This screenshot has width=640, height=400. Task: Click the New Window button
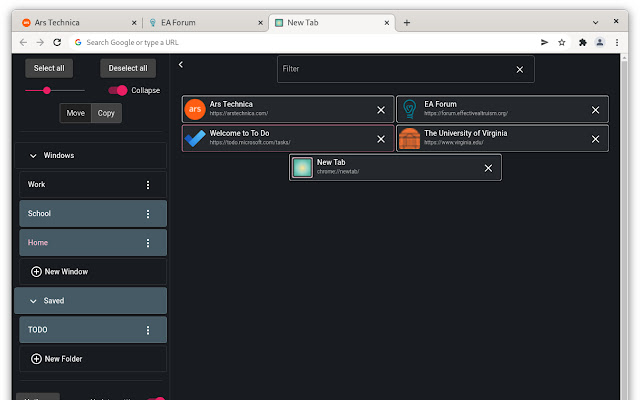(x=93, y=271)
